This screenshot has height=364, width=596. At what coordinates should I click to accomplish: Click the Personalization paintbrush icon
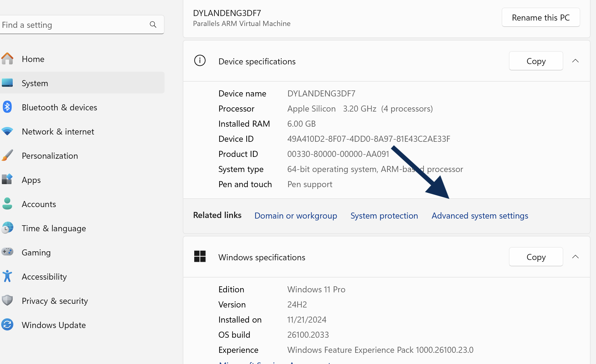pos(7,155)
